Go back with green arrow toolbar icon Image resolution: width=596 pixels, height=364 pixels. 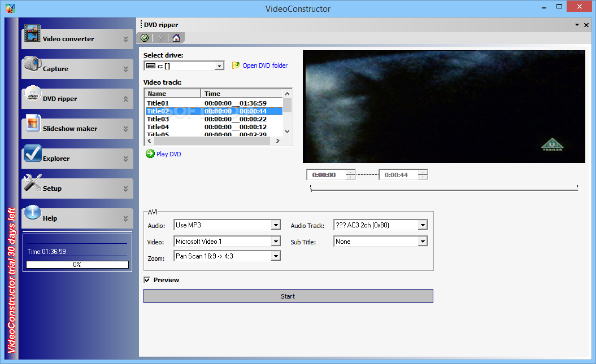tap(145, 38)
